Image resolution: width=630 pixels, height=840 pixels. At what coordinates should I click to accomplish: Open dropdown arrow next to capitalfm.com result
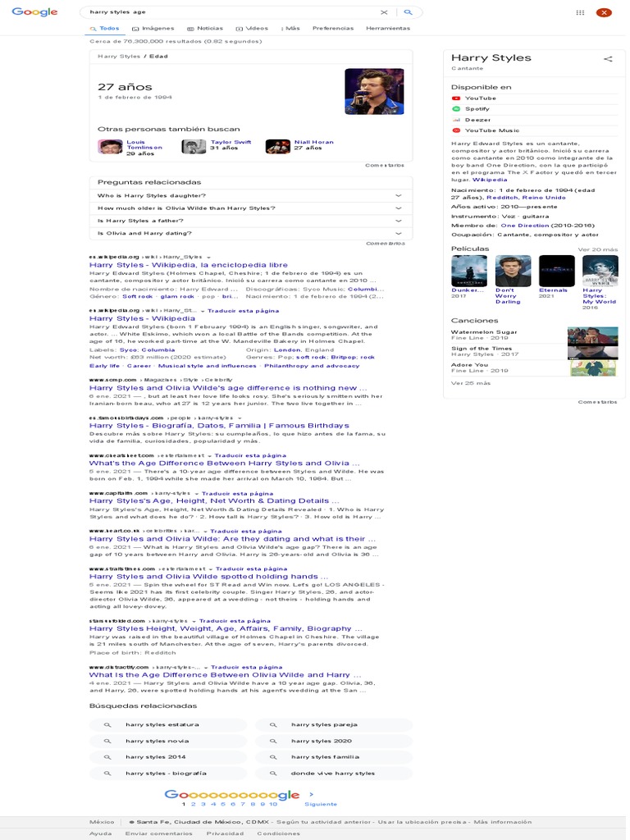(x=197, y=493)
